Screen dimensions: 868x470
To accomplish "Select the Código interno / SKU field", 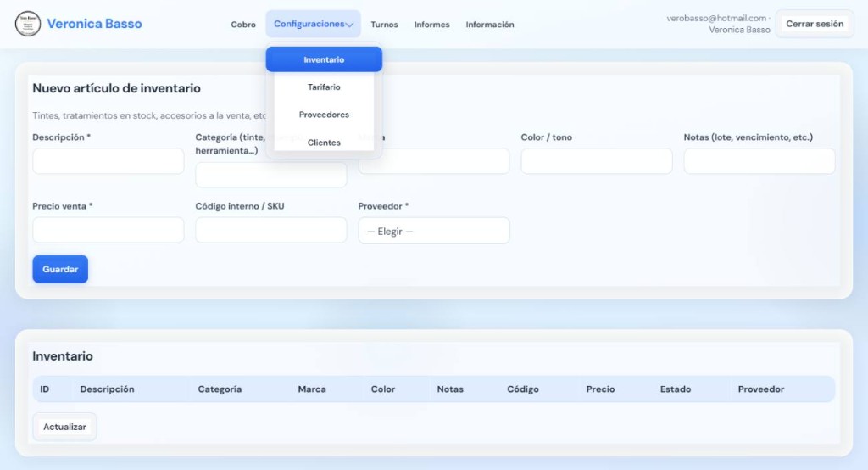I will [270, 230].
